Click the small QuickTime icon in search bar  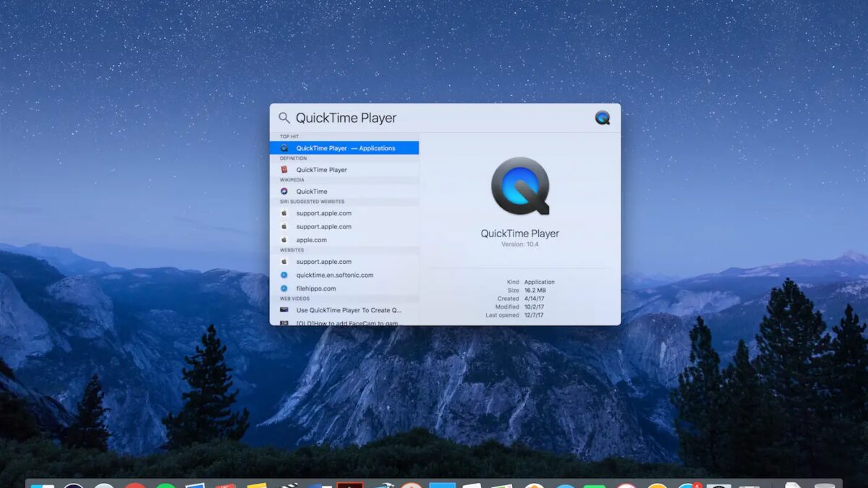[602, 118]
